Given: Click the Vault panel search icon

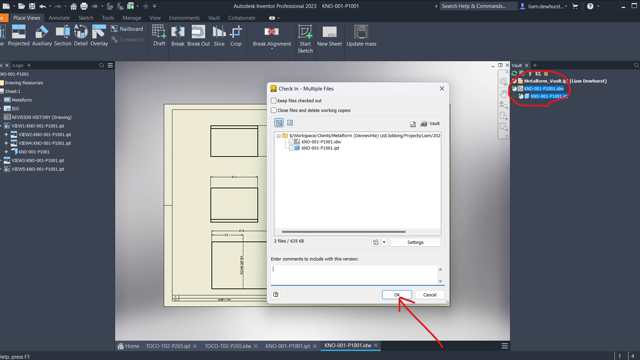Looking at the screenshot, I should coord(636,65).
